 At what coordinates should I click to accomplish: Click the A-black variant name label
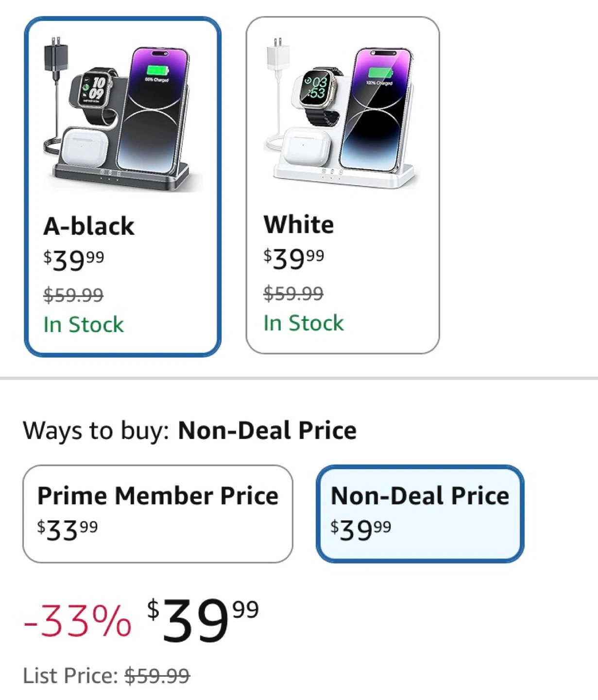click(x=89, y=226)
